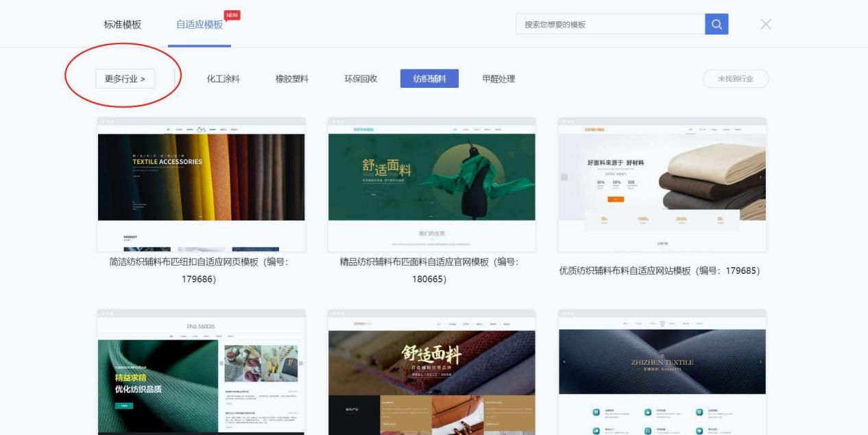
Task: Click the red NEW badge
Action: (232, 15)
